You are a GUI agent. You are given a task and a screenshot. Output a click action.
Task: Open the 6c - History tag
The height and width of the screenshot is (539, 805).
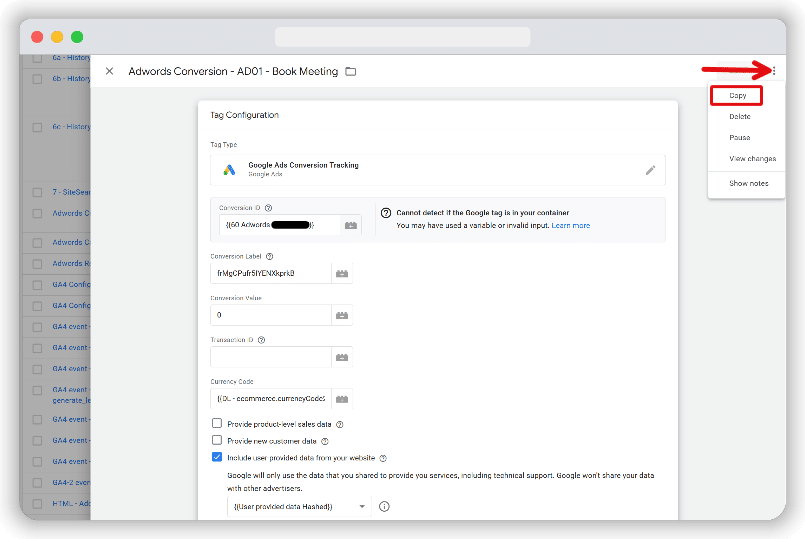71,127
